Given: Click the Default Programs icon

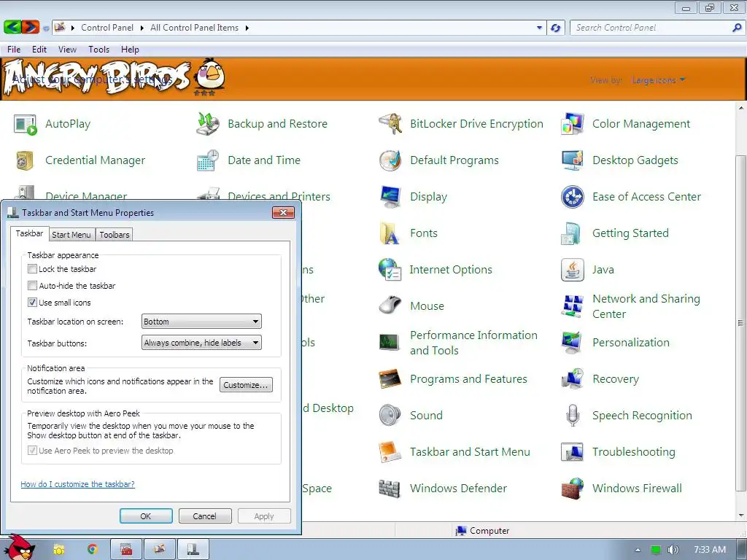Looking at the screenshot, I should (390, 160).
